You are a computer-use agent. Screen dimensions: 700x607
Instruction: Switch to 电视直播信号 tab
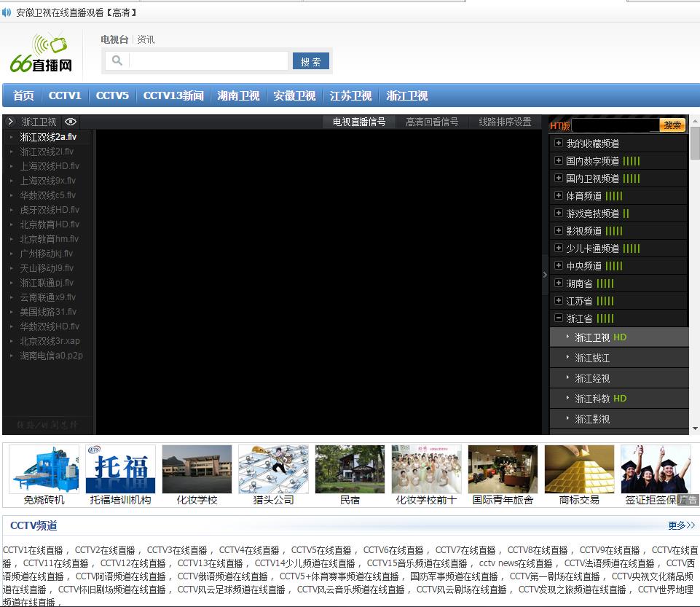[x=359, y=122]
